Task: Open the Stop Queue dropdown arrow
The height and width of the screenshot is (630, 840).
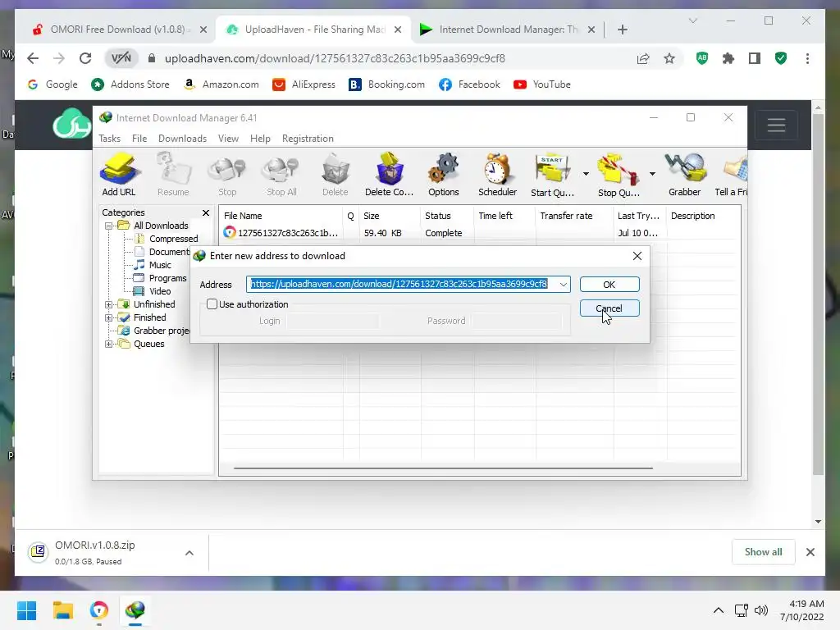Action: [652, 174]
